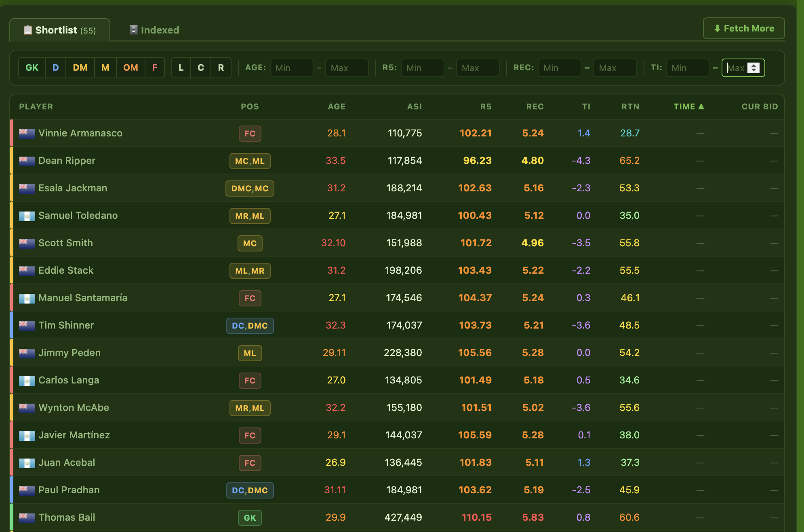Sort by the R5 column header
The image size is (804, 532).
[486, 107]
